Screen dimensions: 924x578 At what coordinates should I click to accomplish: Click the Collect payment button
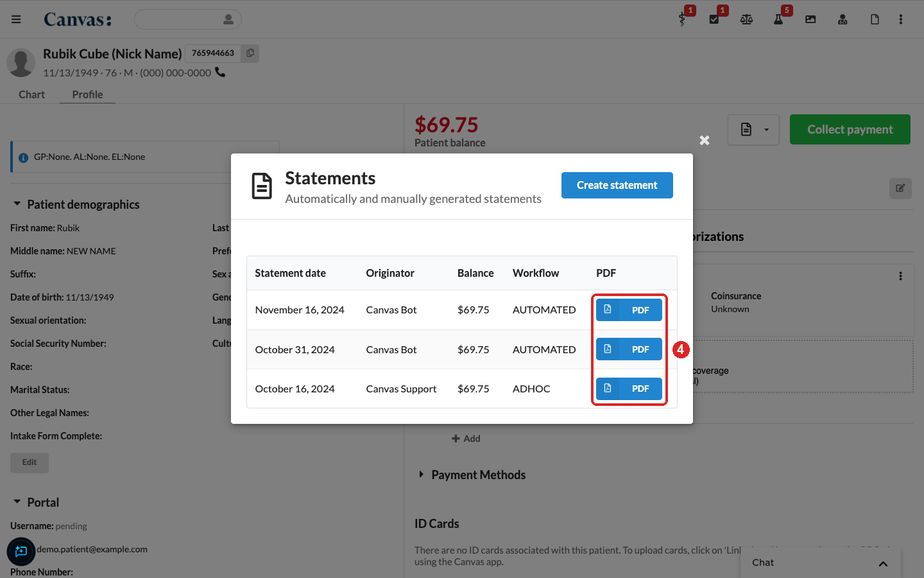point(850,129)
